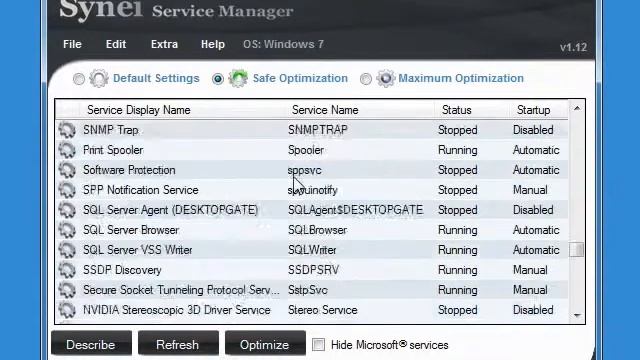The height and width of the screenshot is (360, 640).
Task: Click Disabled startup of SNMP Trap
Action: point(533,130)
